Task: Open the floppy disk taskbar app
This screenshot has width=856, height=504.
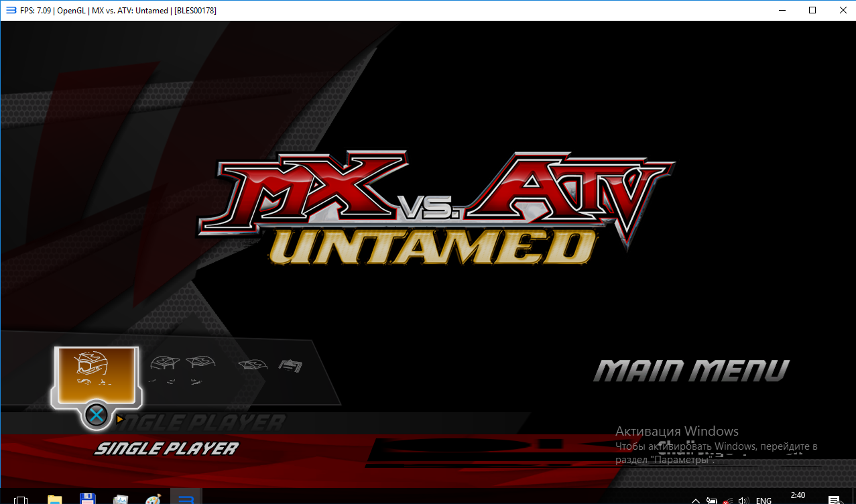Action: click(87, 499)
